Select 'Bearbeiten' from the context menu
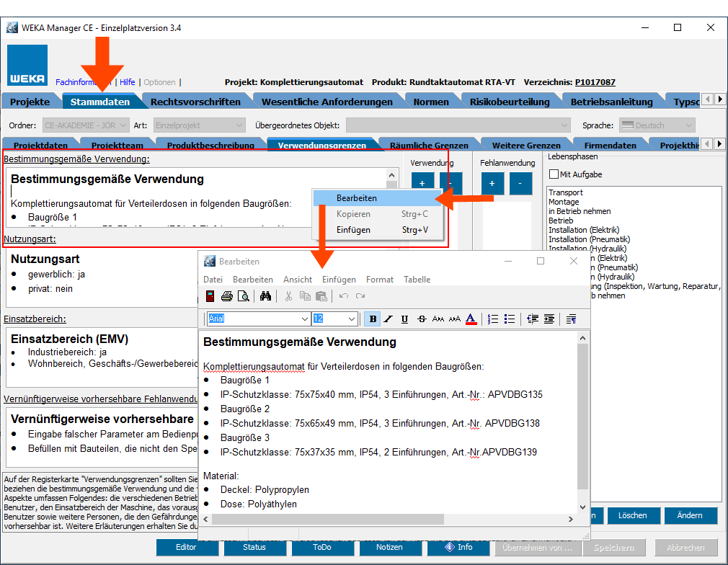The width and height of the screenshot is (728, 565). [x=356, y=198]
